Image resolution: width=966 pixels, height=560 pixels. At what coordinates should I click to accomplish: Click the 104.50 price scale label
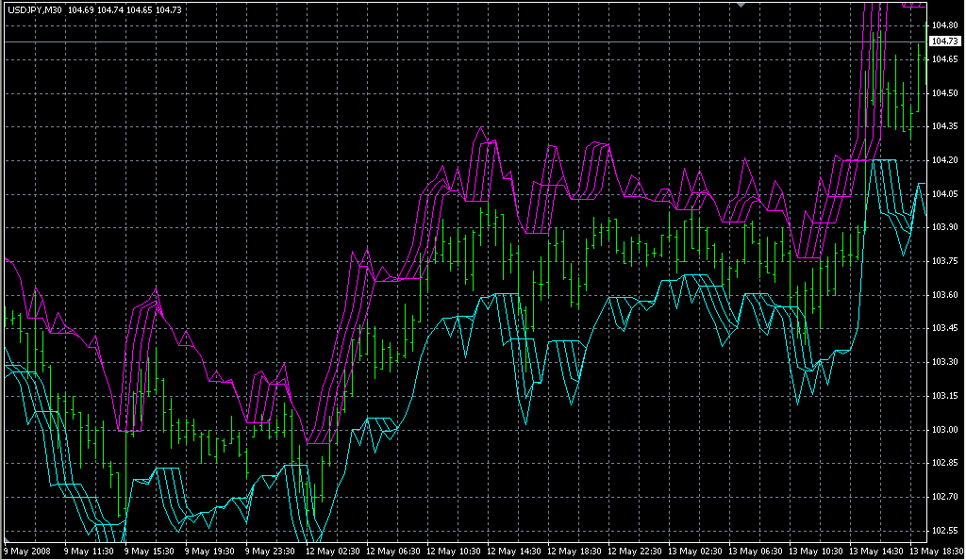click(945, 92)
